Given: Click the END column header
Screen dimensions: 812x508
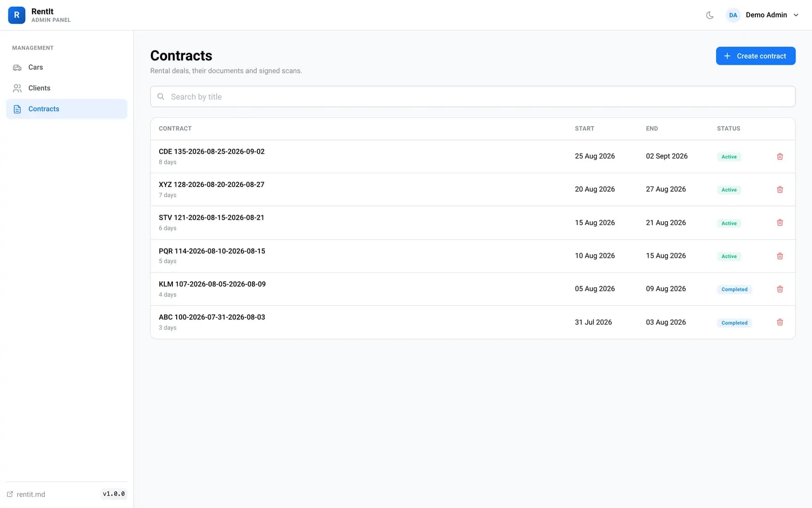Looking at the screenshot, I should [x=652, y=128].
